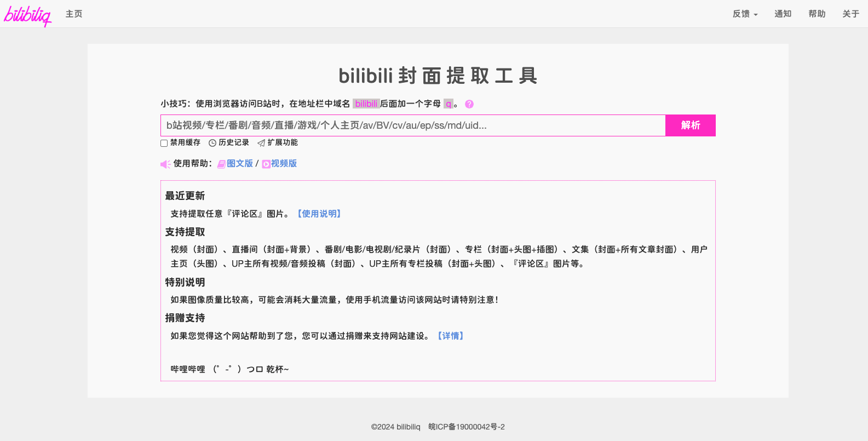868x441 pixels.
Task: Click the video play icon before 视频版
Action: point(266,164)
